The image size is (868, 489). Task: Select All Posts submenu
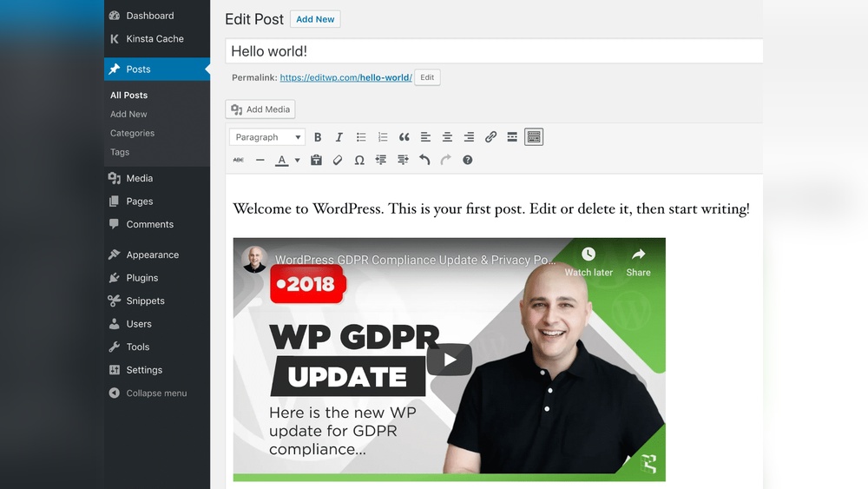tap(129, 96)
